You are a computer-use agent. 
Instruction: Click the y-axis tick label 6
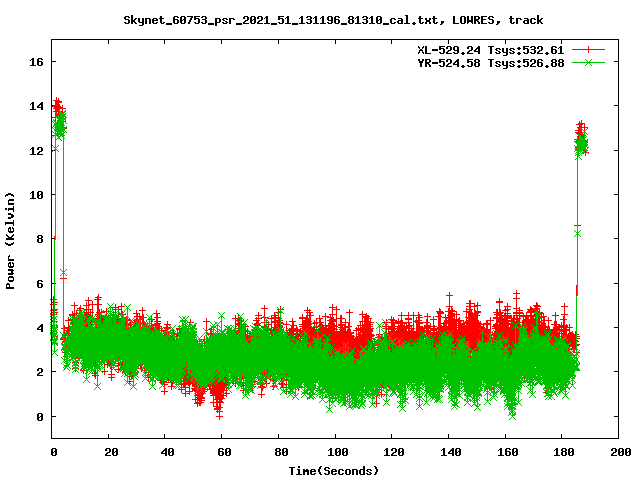[40, 284]
